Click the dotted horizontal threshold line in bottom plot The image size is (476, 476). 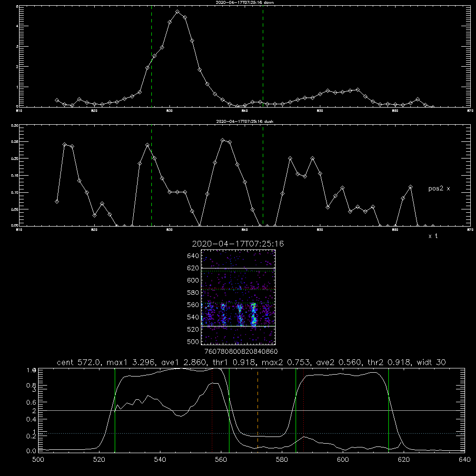[x=251, y=434]
